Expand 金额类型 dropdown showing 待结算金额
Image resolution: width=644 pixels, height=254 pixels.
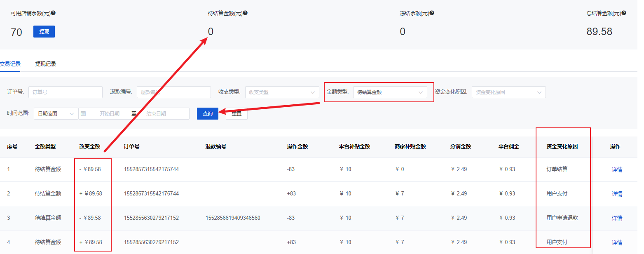[x=390, y=92]
